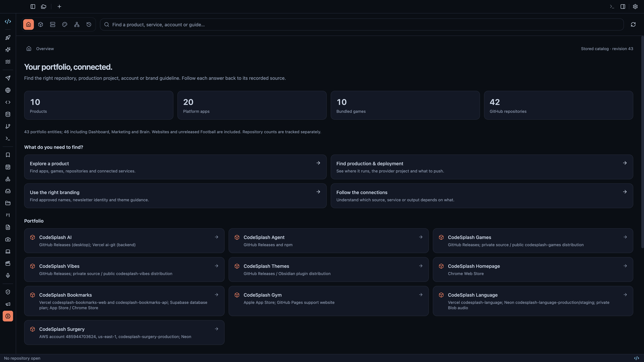This screenshot has width=644, height=362.
Task: Select the highlighted brain icon in sidebar
Action: 8,316
